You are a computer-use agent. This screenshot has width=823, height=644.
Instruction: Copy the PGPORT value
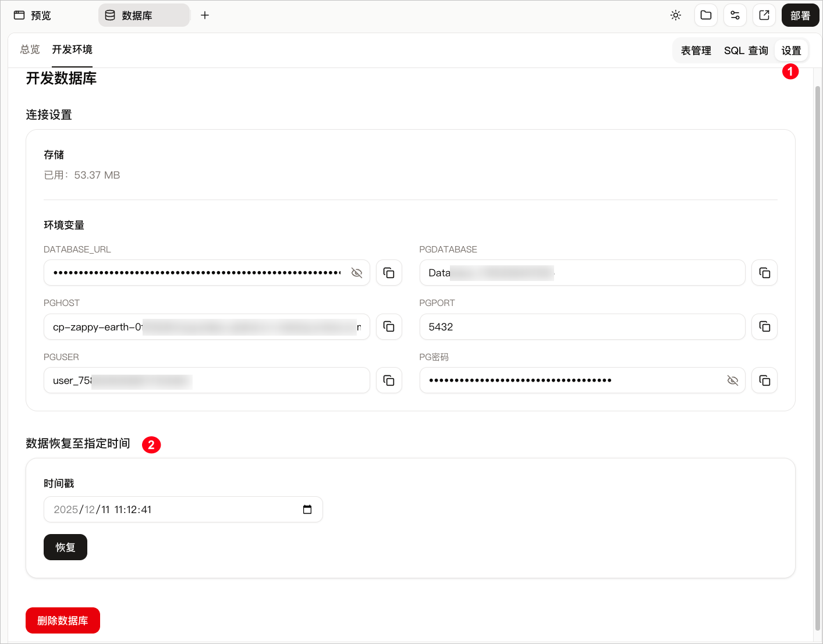764,326
